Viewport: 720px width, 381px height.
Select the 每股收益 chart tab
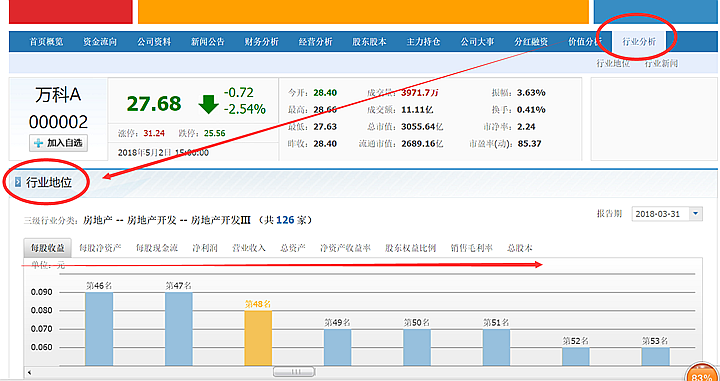coord(47,248)
